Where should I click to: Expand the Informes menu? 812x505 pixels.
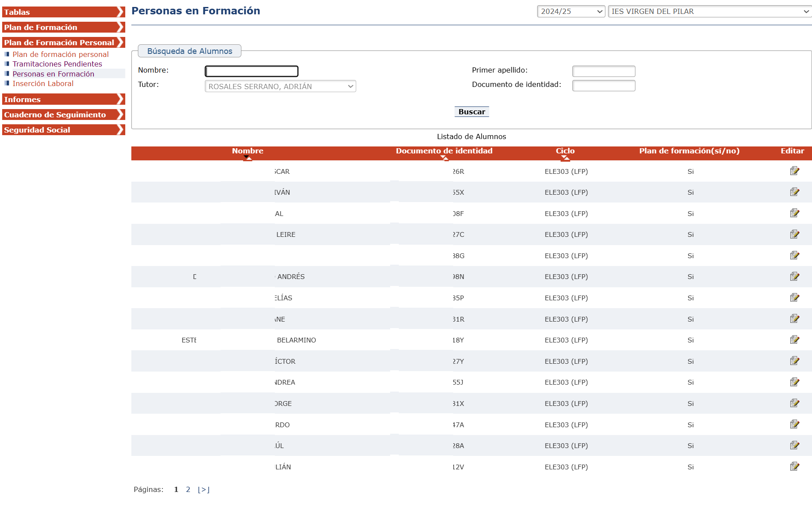tap(63, 100)
